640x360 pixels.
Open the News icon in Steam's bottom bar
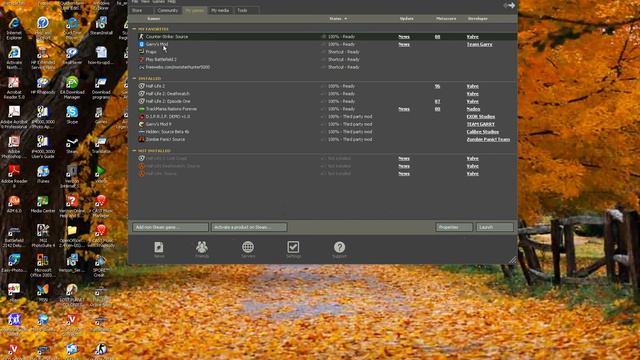159,247
